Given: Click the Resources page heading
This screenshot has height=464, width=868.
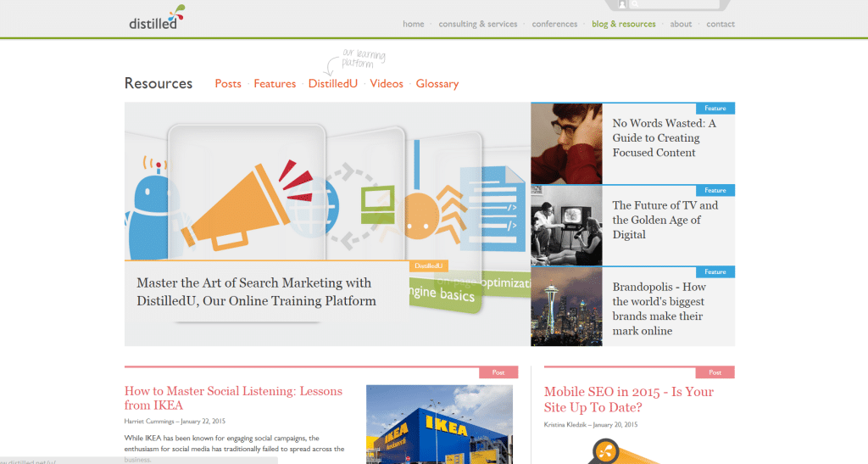Looking at the screenshot, I should [159, 83].
